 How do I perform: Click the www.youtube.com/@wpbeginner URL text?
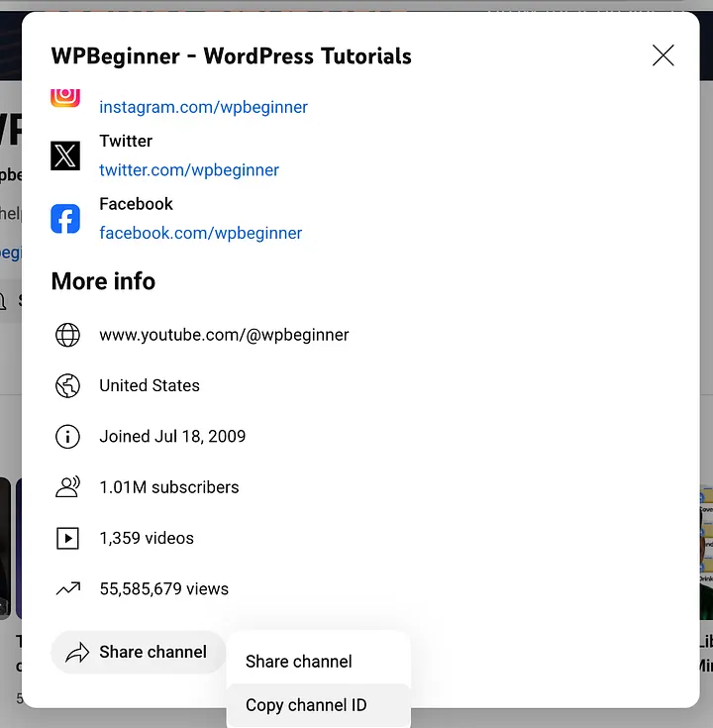[224, 335]
